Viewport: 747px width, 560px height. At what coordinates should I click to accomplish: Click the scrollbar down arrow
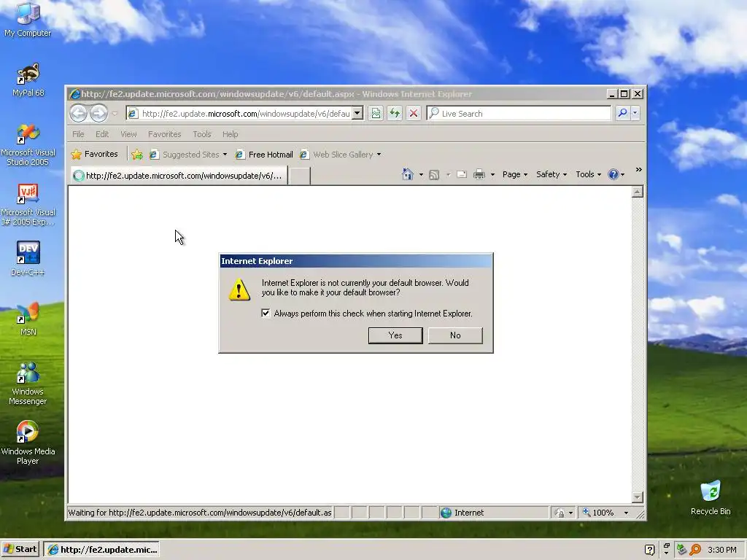coord(638,497)
